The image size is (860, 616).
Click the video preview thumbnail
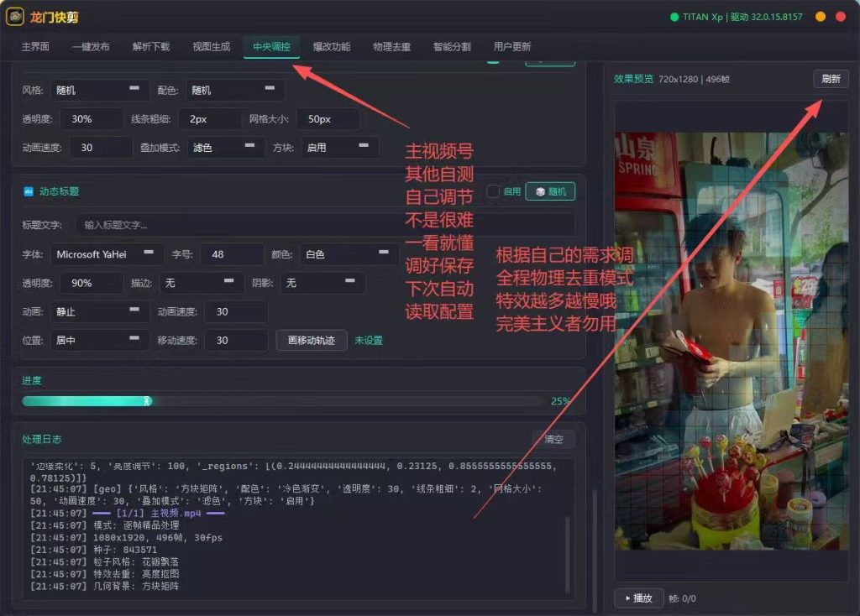click(x=732, y=341)
